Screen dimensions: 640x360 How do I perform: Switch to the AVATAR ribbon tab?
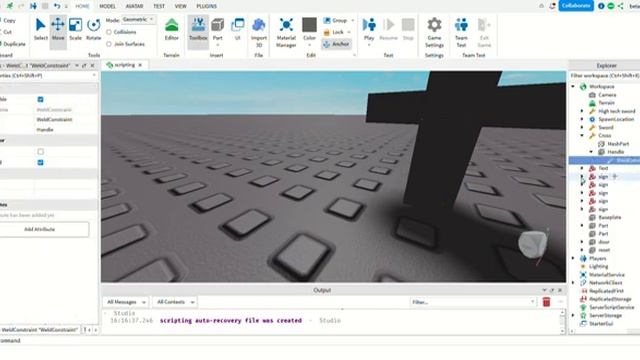pos(134,6)
